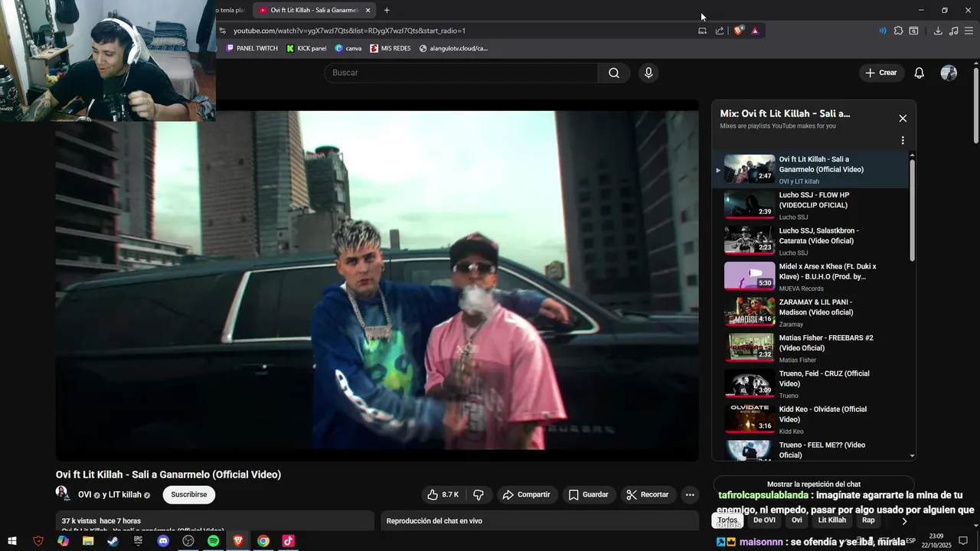
Task: Open Google Chrome from the taskbar
Action: [263, 541]
